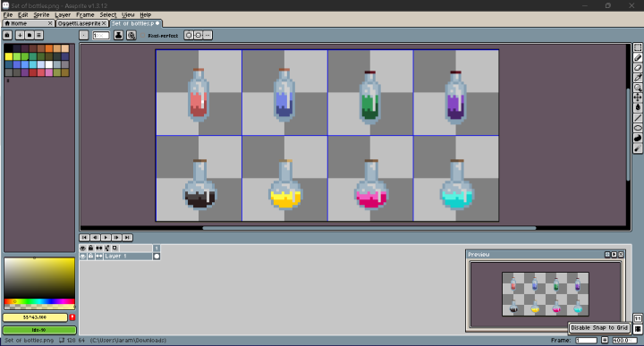This screenshot has height=346, width=644.
Task: Hide Layer 1 using its eye icon
Action: click(x=83, y=256)
